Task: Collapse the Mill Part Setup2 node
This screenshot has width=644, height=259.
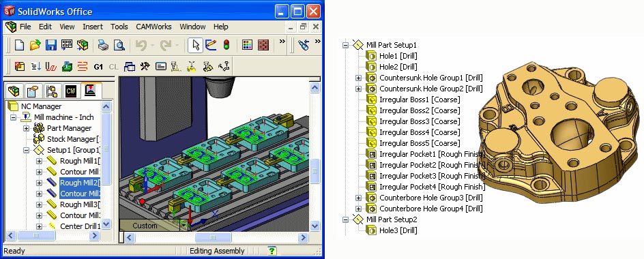Action: pyautogui.click(x=345, y=219)
